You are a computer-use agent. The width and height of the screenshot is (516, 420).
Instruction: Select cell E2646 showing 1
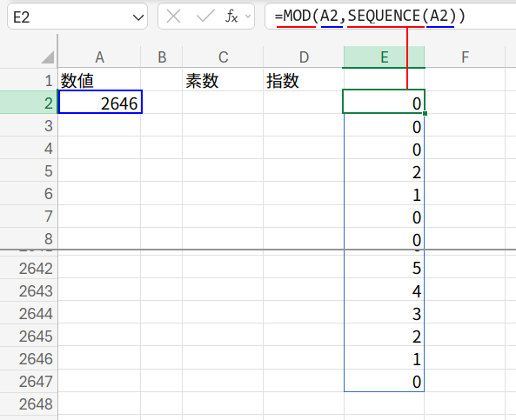[384, 358]
